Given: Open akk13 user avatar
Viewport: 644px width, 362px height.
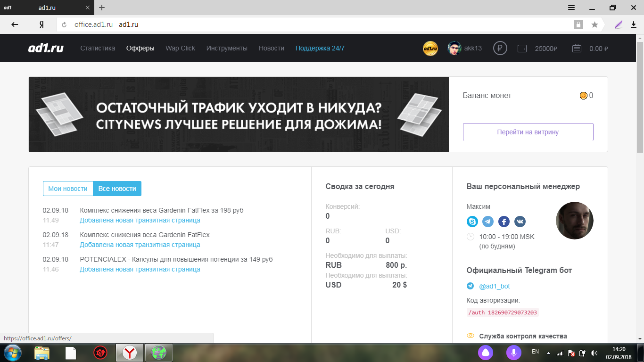Looking at the screenshot, I should 454,48.
